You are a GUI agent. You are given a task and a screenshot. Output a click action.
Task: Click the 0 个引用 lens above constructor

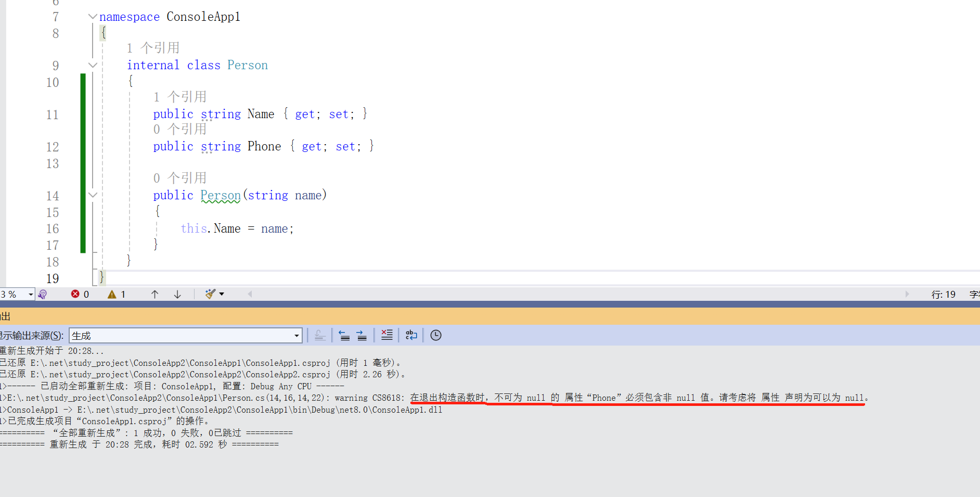pos(180,178)
